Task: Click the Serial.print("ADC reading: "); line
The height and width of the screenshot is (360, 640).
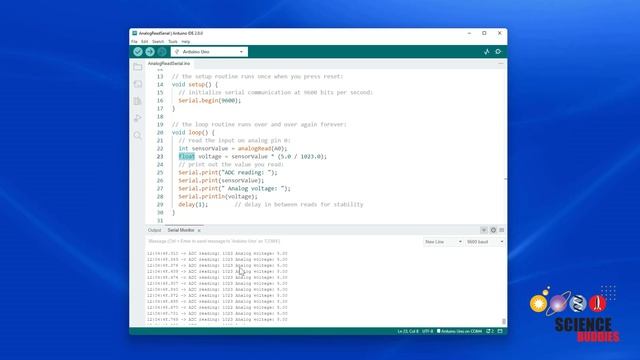Action: click(x=228, y=173)
